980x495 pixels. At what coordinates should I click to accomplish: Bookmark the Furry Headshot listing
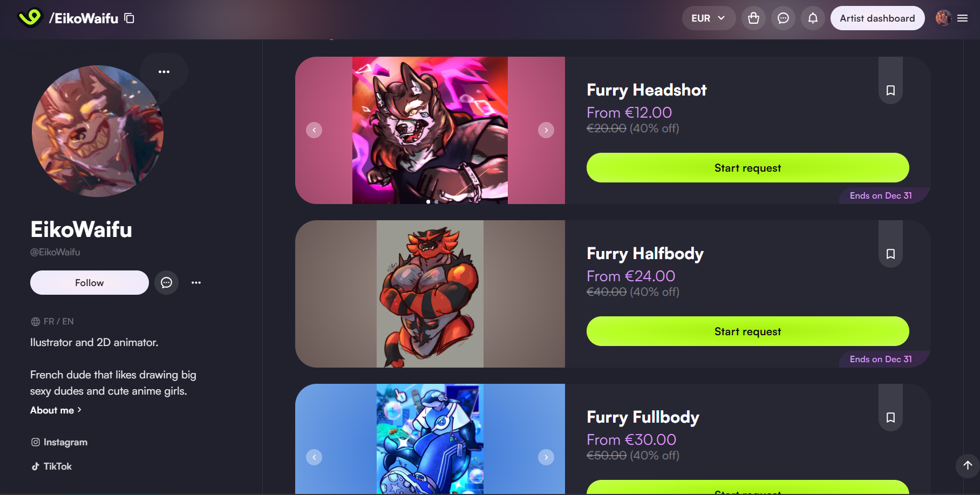pos(890,90)
